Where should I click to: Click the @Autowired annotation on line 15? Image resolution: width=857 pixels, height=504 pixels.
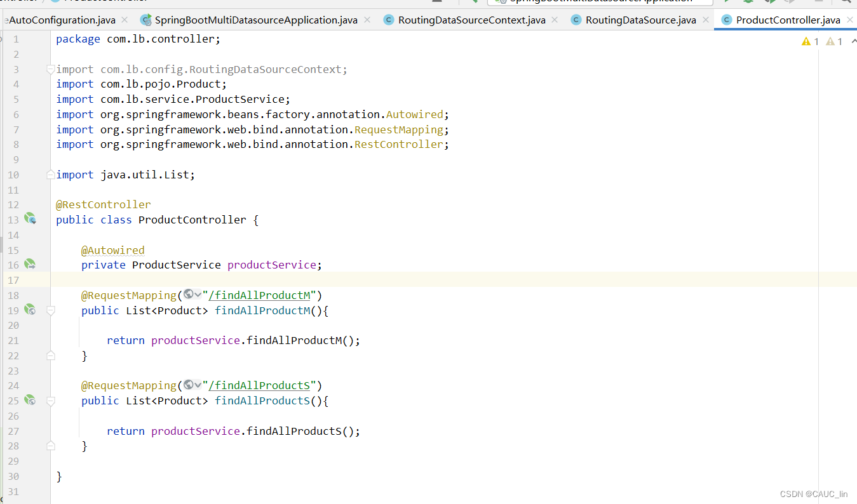click(113, 250)
